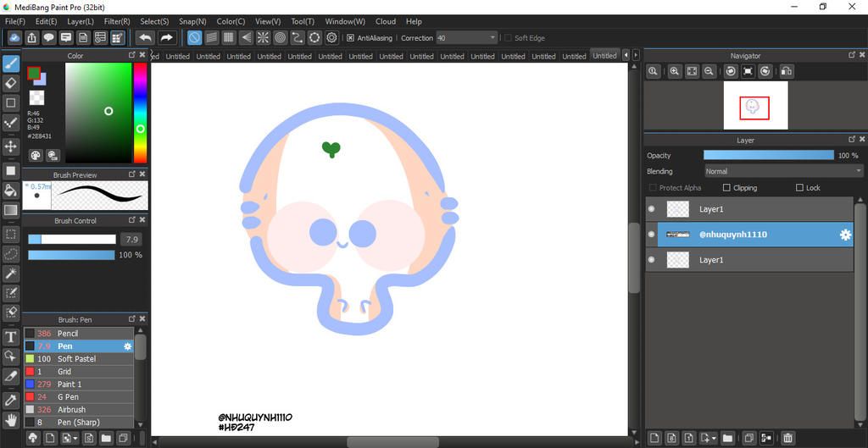The width and height of the screenshot is (868, 448).
Task: Click the green foreground color swatch
Action: (x=34, y=73)
